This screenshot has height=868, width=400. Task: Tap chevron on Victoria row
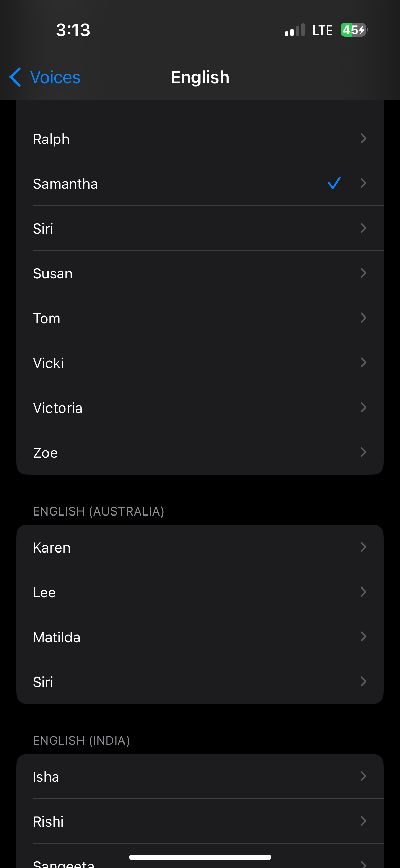363,408
